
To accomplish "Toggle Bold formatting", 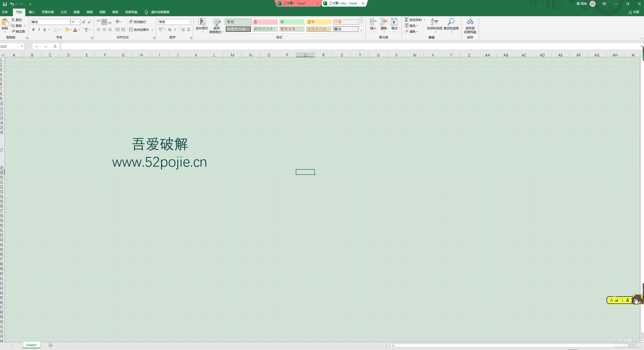I will (33, 30).
